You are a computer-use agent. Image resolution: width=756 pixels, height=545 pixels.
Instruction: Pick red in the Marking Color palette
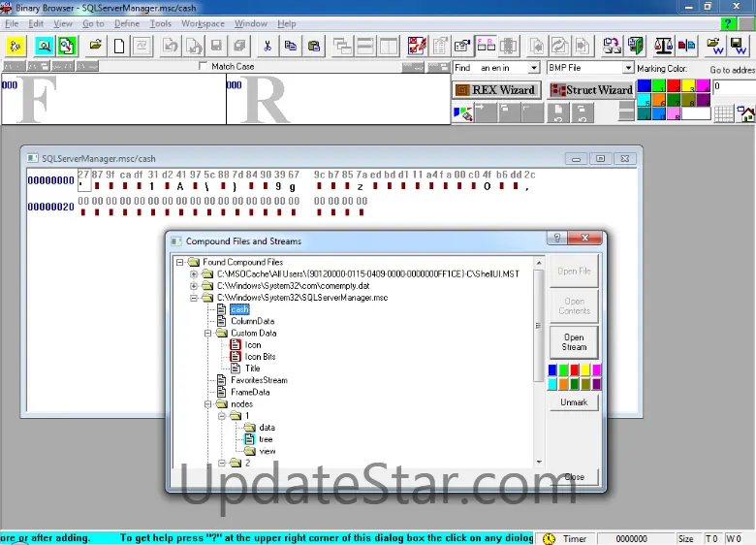tap(674, 86)
